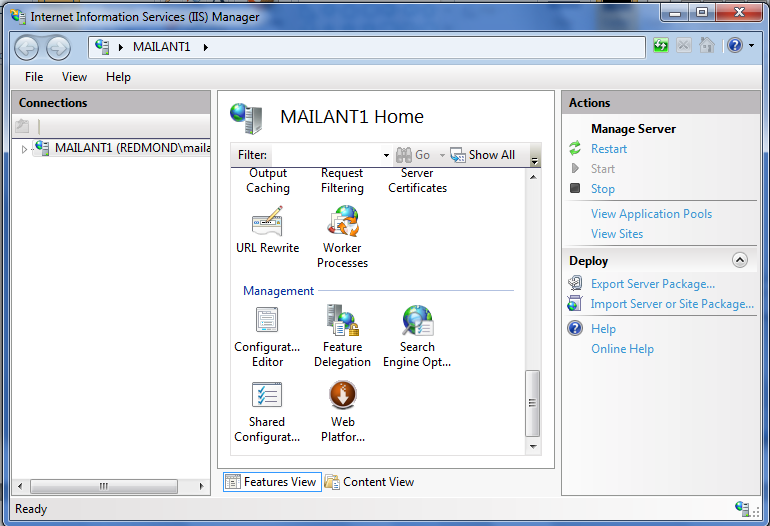Expand the MAILANT1 tree node arrow

[x=24, y=149]
